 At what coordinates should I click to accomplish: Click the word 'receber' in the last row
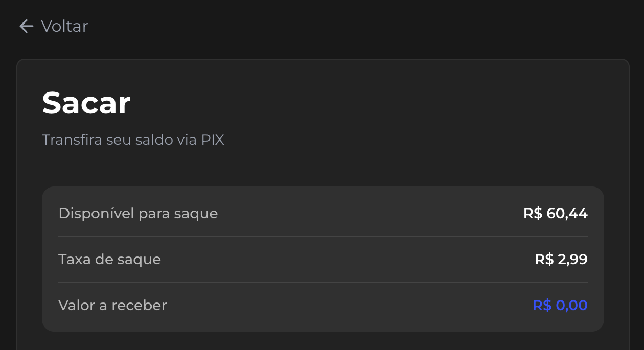click(x=139, y=306)
